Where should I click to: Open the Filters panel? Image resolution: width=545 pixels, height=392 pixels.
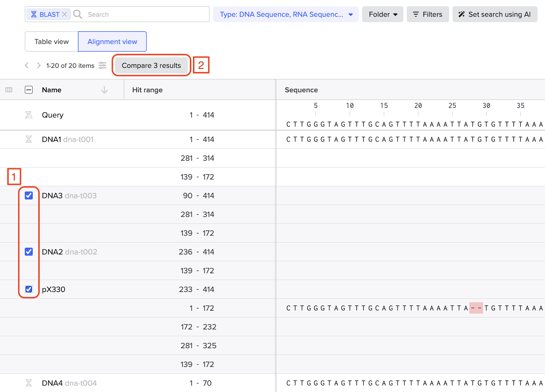click(x=427, y=14)
